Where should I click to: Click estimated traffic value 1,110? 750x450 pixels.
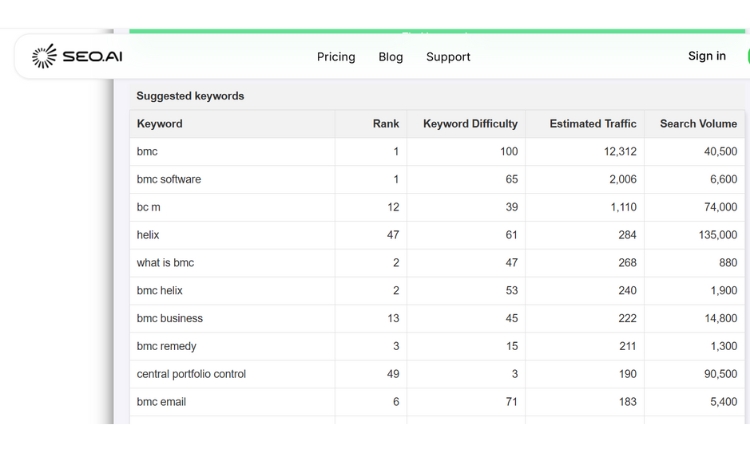pyautogui.click(x=623, y=207)
